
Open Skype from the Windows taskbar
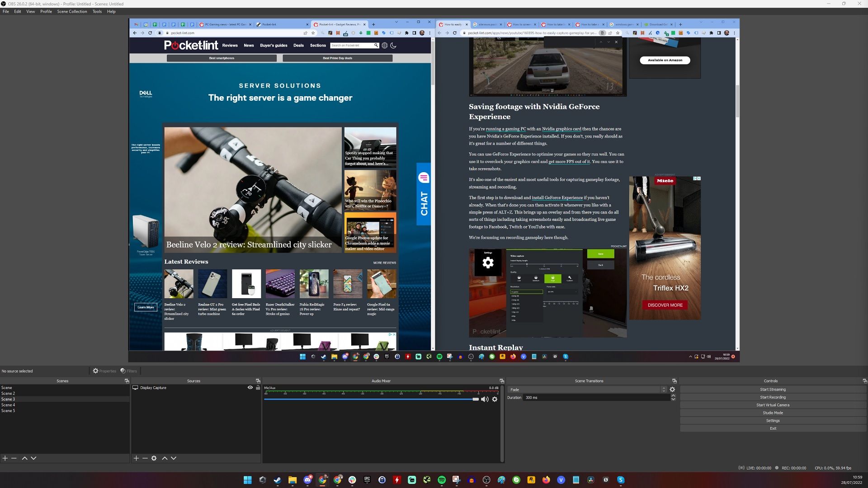click(621, 480)
